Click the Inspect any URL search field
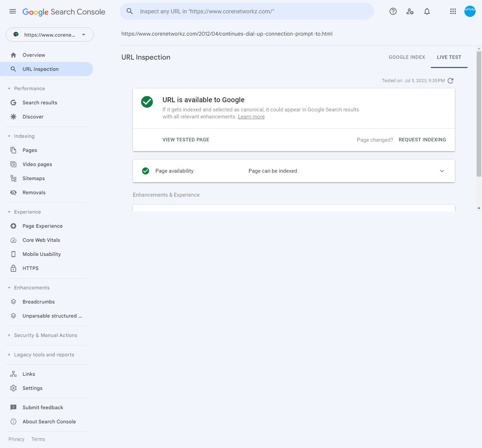482x448 pixels. pyautogui.click(x=247, y=11)
